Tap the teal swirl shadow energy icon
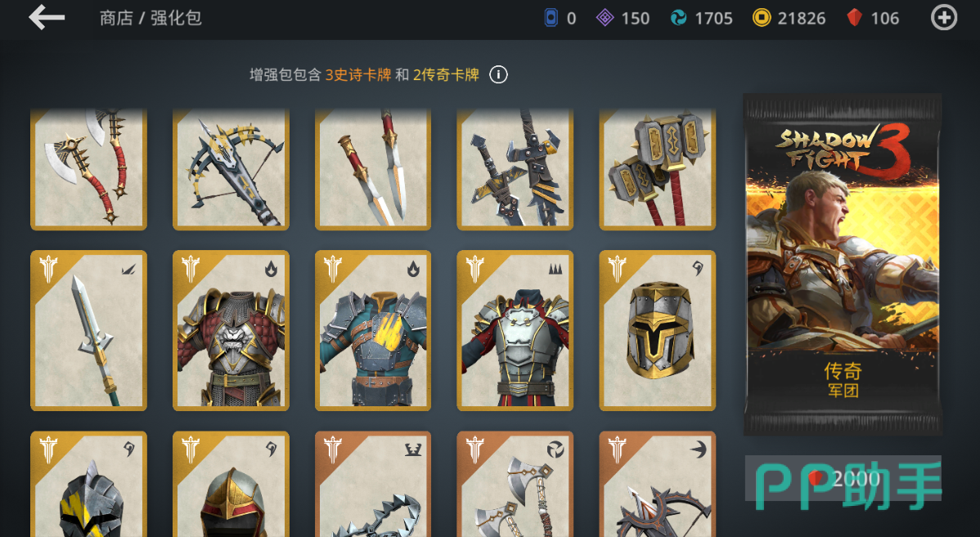The width and height of the screenshot is (980, 537). click(678, 17)
